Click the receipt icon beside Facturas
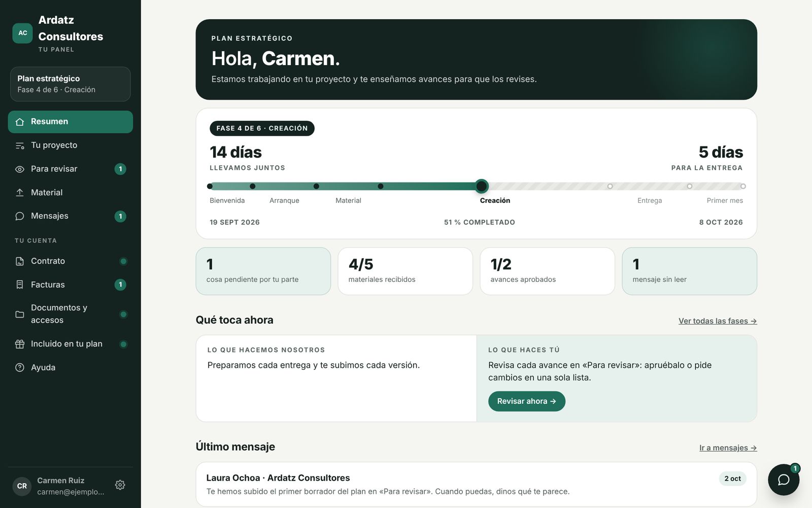Screen dimensions: 812x508 (x=20, y=284)
